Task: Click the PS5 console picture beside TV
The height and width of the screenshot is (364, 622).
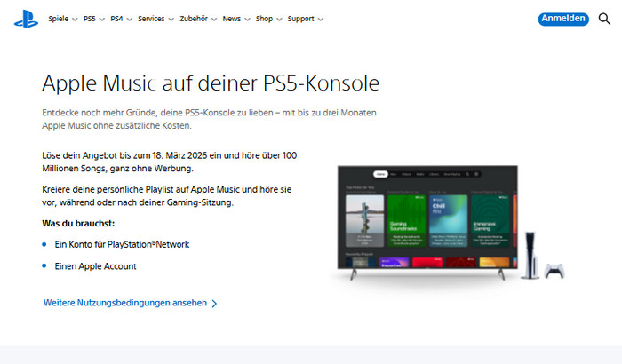Action: coord(530,255)
